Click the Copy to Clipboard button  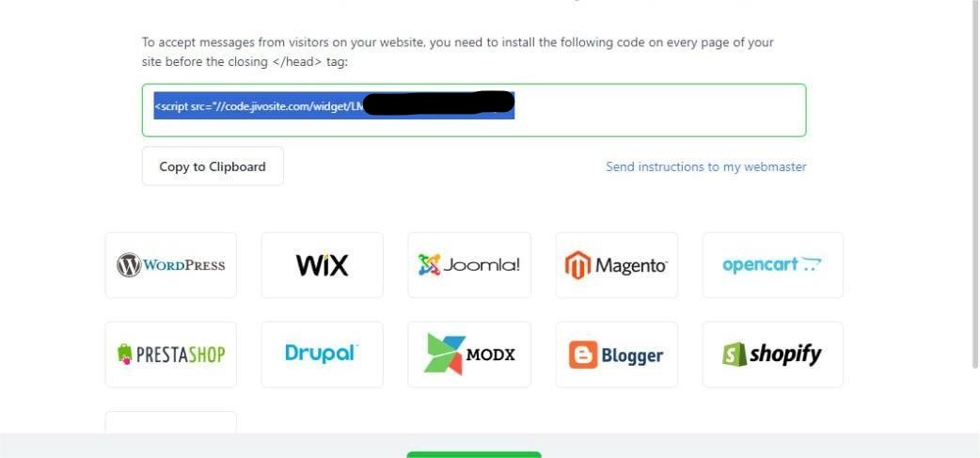click(x=213, y=166)
